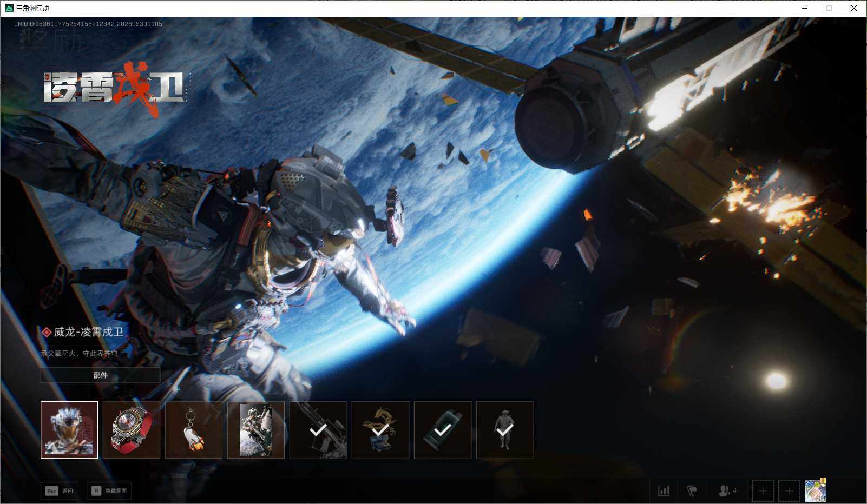The image size is (867, 504).
Task: Select the owned green canister item
Action: click(x=443, y=430)
